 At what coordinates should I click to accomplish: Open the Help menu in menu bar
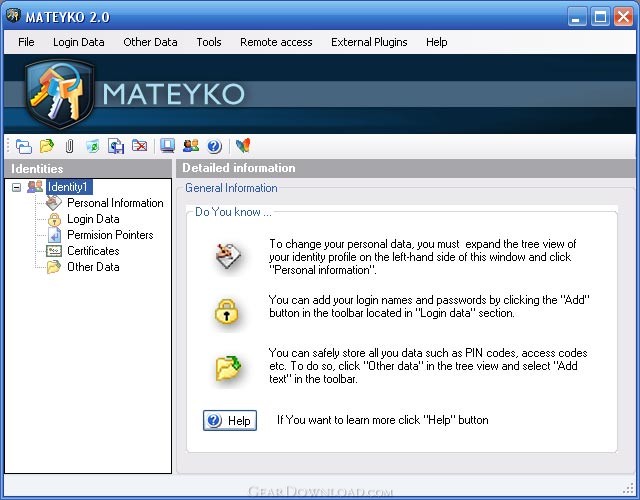[x=436, y=42]
